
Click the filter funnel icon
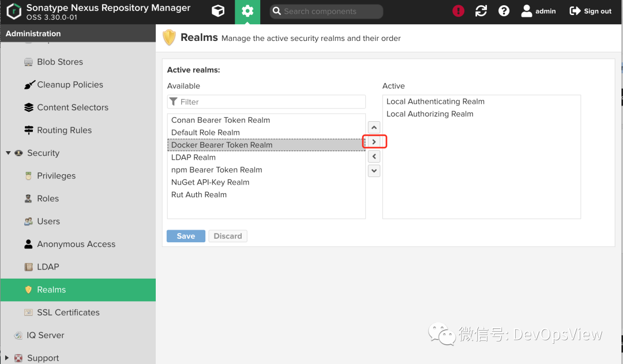point(173,102)
